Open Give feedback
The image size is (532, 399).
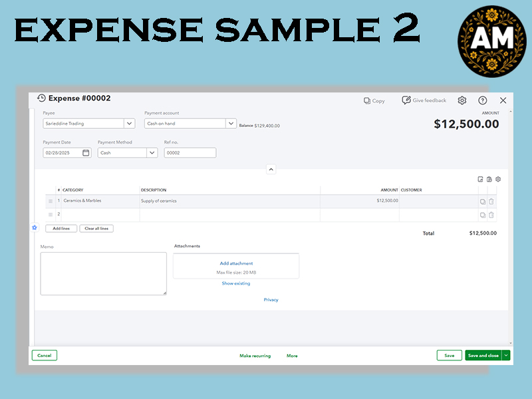(424, 100)
